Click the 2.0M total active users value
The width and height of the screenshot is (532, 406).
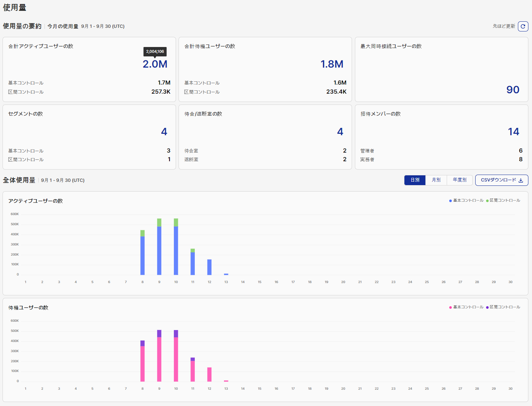(x=155, y=64)
